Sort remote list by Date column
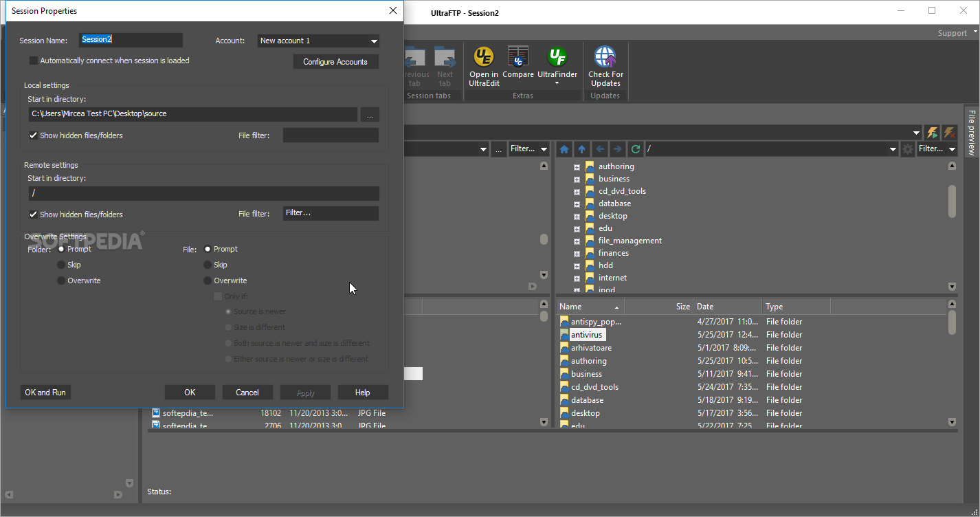Image resolution: width=980 pixels, height=517 pixels. [x=728, y=307]
